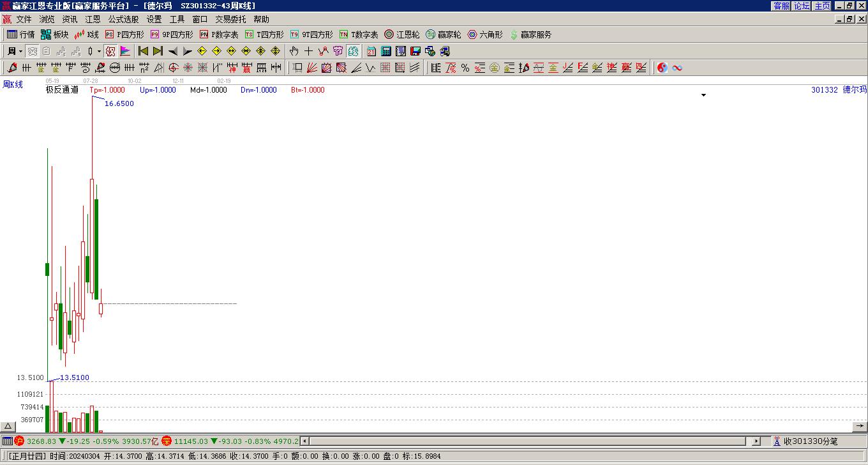Click the black triangle chart dropdown marker
This screenshot has height=465, width=868.
pyautogui.click(x=703, y=95)
